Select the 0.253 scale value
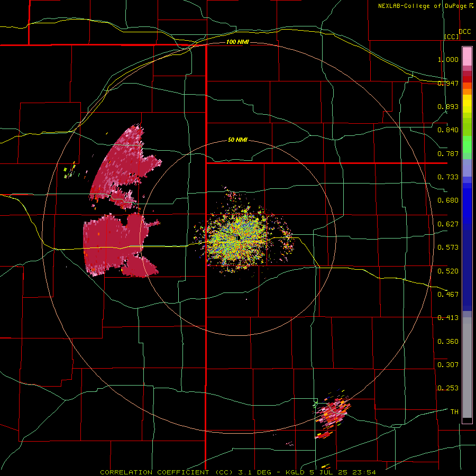This screenshot has height=476, width=476. click(x=448, y=388)
